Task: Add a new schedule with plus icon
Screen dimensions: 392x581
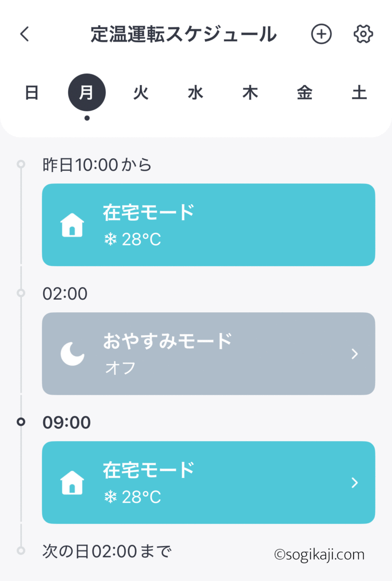Action: pyautogui.click(x=321, y=34)
